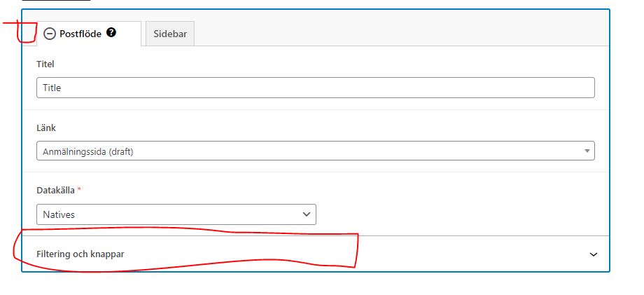Click the chevron icon in Datakälla select
Image resolution: width=644 pixels, height=295 pixels.
coord(307,214)
